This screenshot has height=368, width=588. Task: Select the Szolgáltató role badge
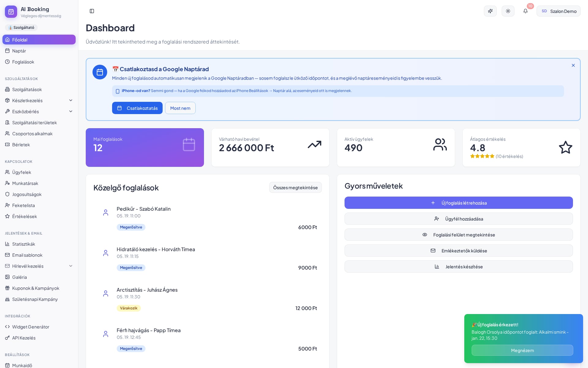tap(21, 28)
